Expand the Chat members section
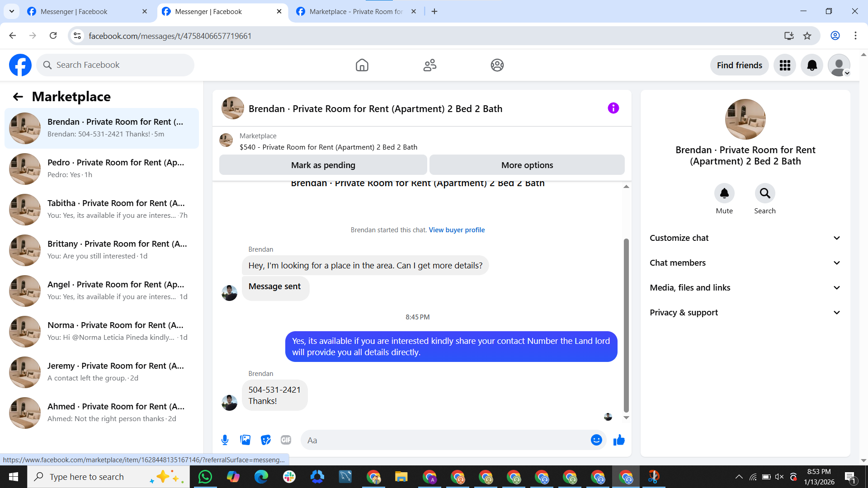Image resolution: width=868 pixels, height=488 pixels. pyautogui.click(x=745, y=263)
